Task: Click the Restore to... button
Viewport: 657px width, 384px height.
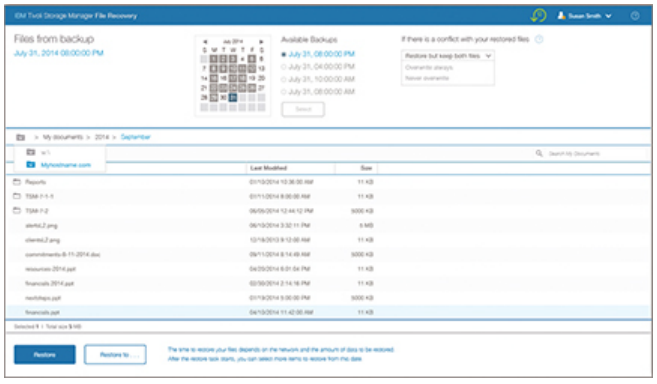Action: click(x=115, y=355)
